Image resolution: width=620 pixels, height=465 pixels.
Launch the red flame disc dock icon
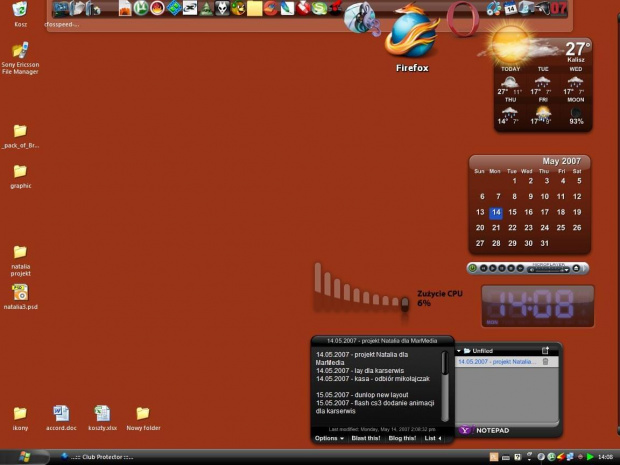pyautogui.click(x=157, y=8)
